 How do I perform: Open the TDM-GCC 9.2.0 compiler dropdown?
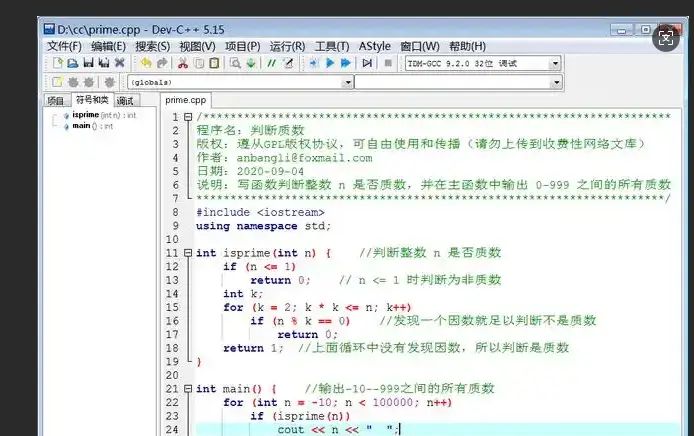[555, 64]
